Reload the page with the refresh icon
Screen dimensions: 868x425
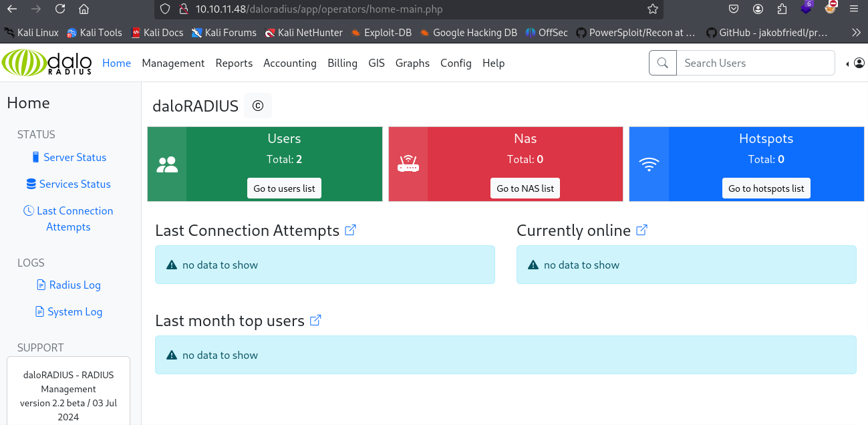tap(60, 9)
